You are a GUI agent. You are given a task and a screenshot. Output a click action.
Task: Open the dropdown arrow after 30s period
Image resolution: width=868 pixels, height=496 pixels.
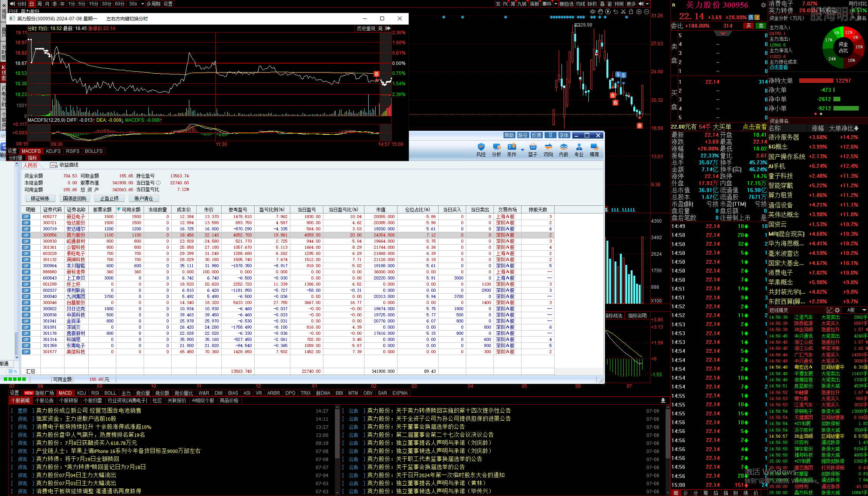142,4
